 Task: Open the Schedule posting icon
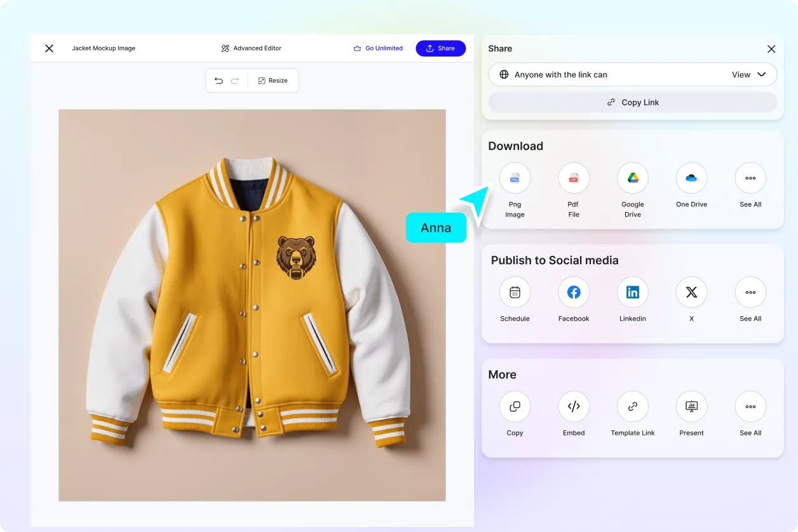tap(515, 292)
